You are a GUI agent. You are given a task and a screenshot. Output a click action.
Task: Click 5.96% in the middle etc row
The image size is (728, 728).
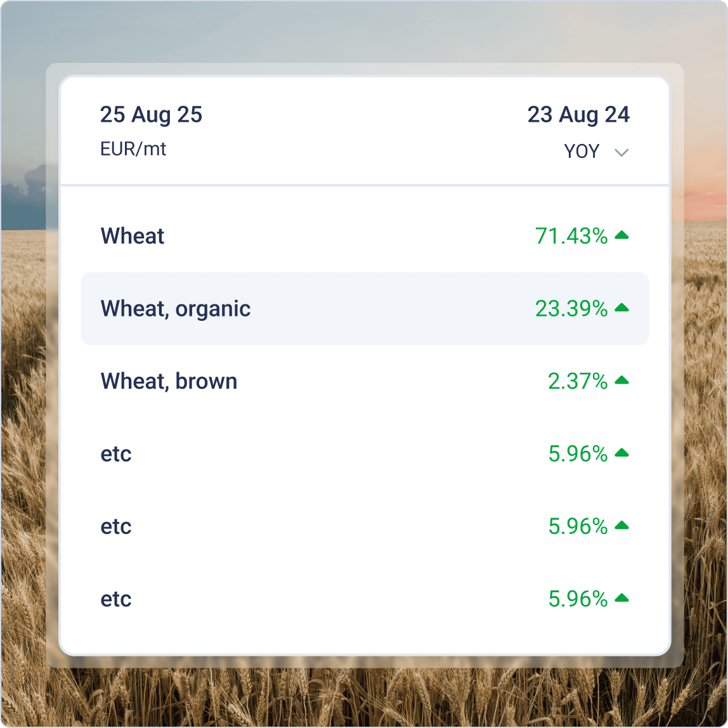pyautogui.click(x=578, y=526)
